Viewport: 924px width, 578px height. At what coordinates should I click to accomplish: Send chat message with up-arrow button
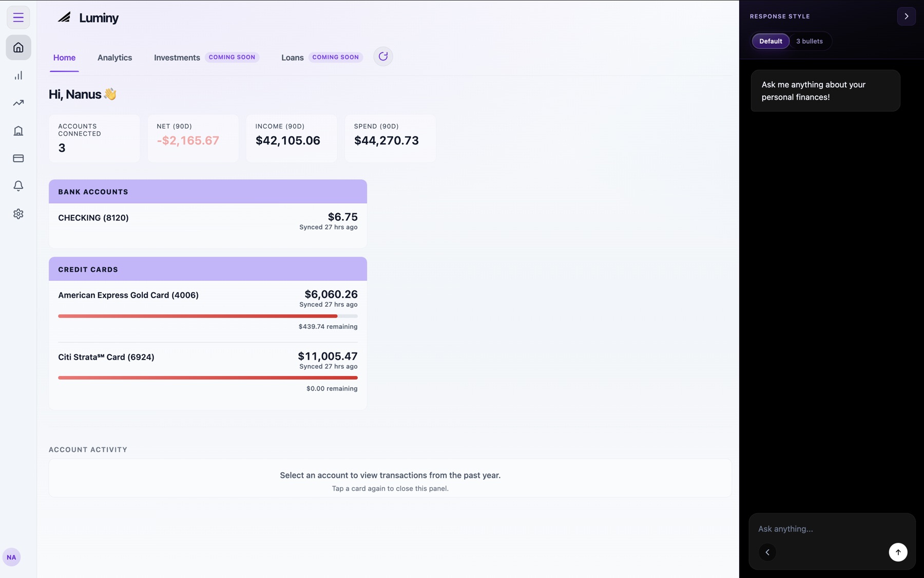898,552
